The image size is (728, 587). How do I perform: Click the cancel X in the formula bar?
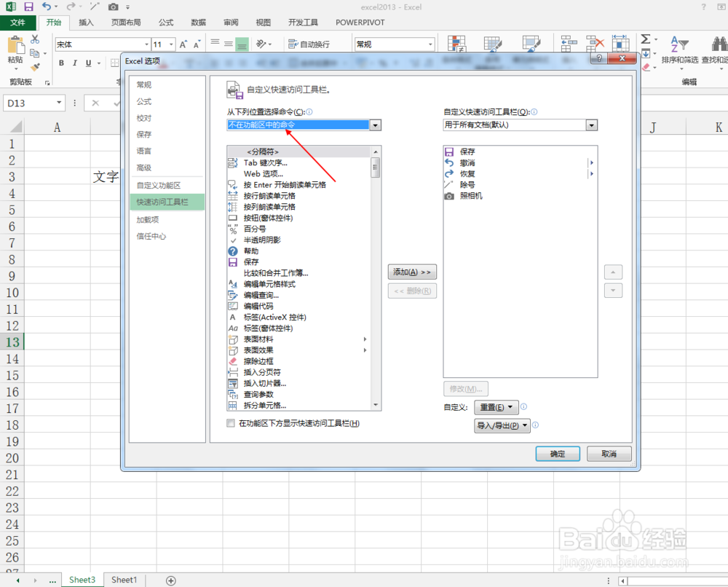click(95, 103)
